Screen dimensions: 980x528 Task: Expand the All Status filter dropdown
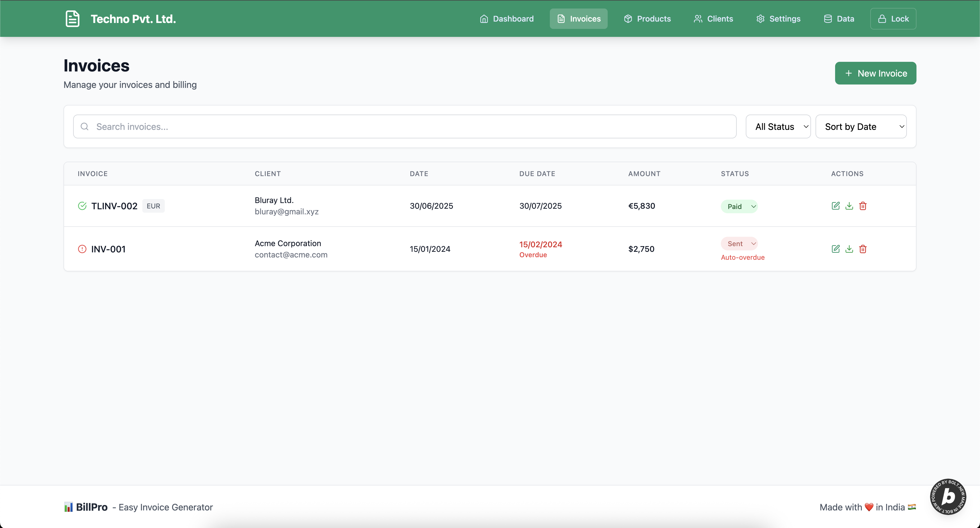pos(778,126)
